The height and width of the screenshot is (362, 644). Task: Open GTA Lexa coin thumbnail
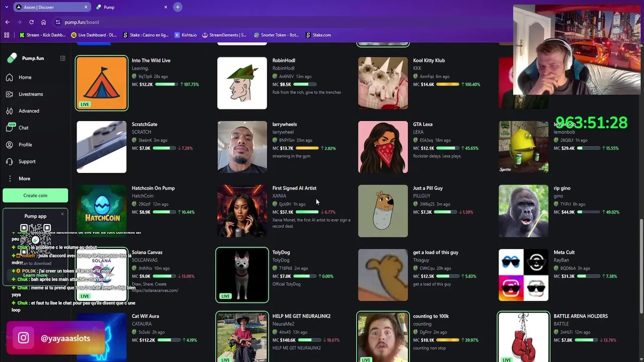383,147
